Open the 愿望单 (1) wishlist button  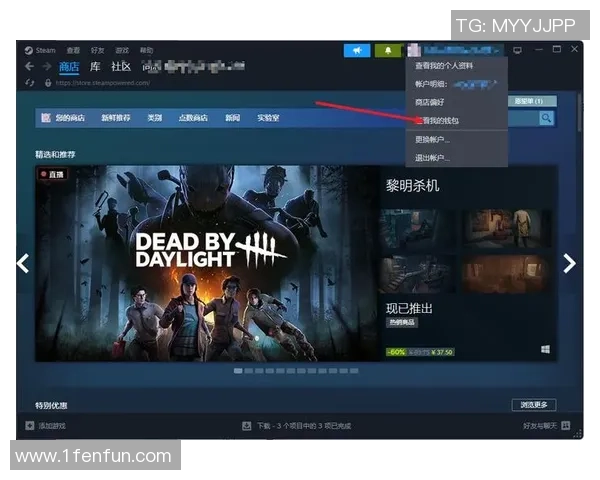click(532, 101)
